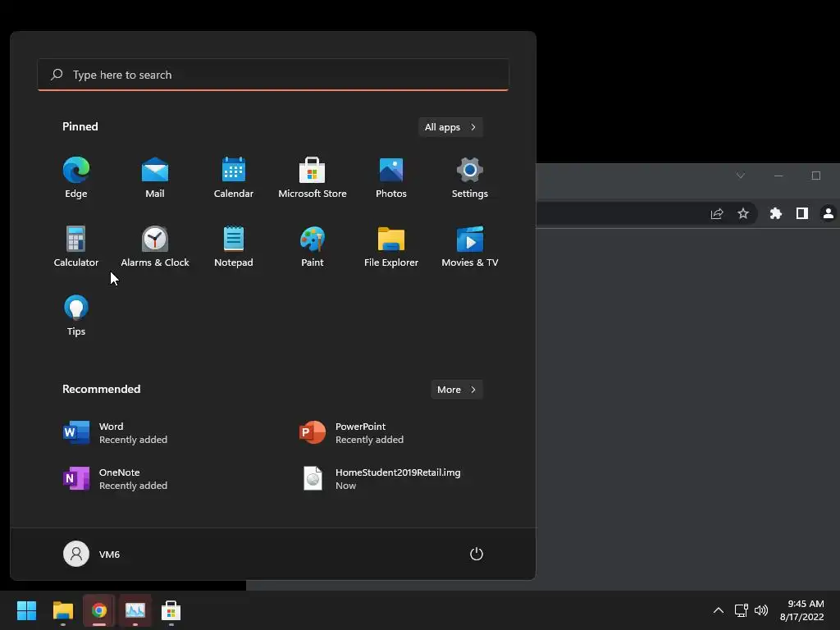Click the Type here to search field
840x630 pixels.
273,75
